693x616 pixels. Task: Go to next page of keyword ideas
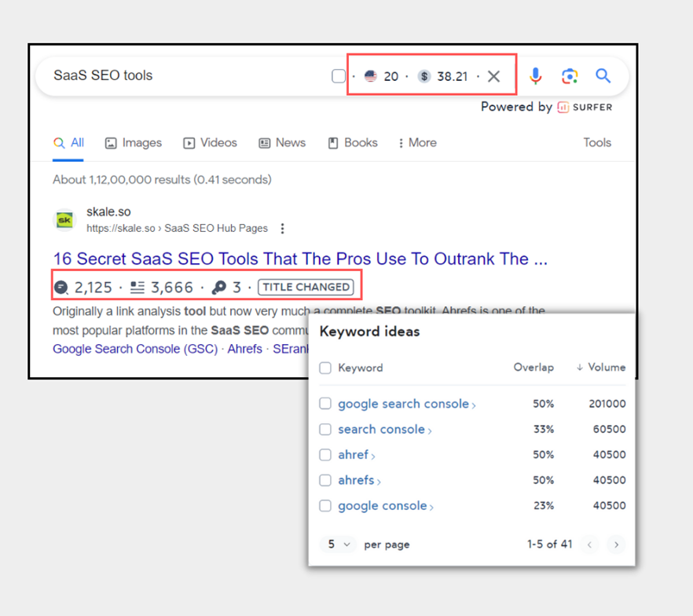pos(617,544)
